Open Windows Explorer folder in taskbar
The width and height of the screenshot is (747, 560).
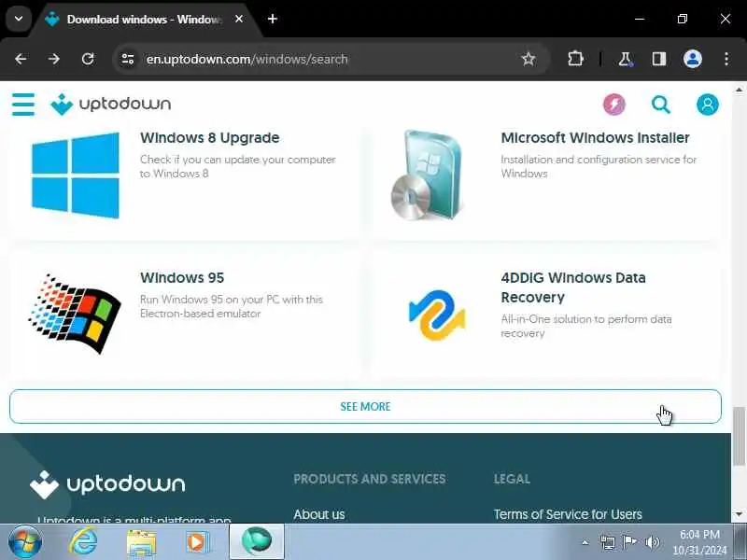click(142, 543)
